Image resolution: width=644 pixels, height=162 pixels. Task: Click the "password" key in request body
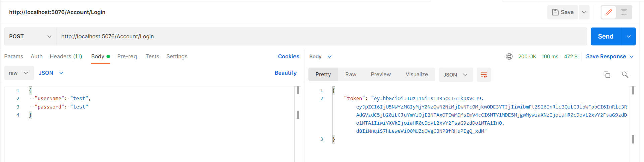tap(49, 107)
